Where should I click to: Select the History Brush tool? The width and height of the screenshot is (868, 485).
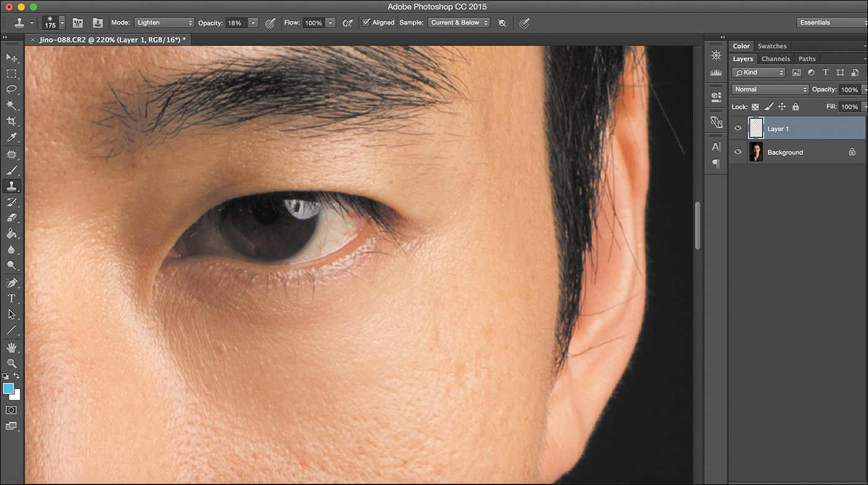coord(11,202)
